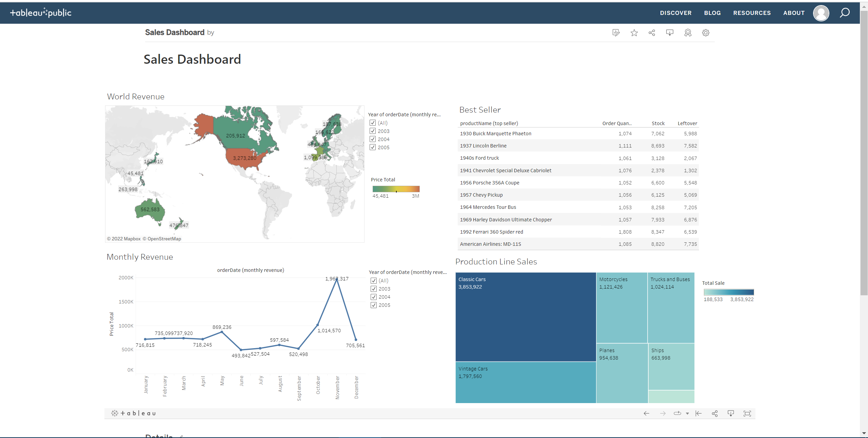Click the search magnifier icon
The height and width of the screenshot is (438, 868).
845,13
